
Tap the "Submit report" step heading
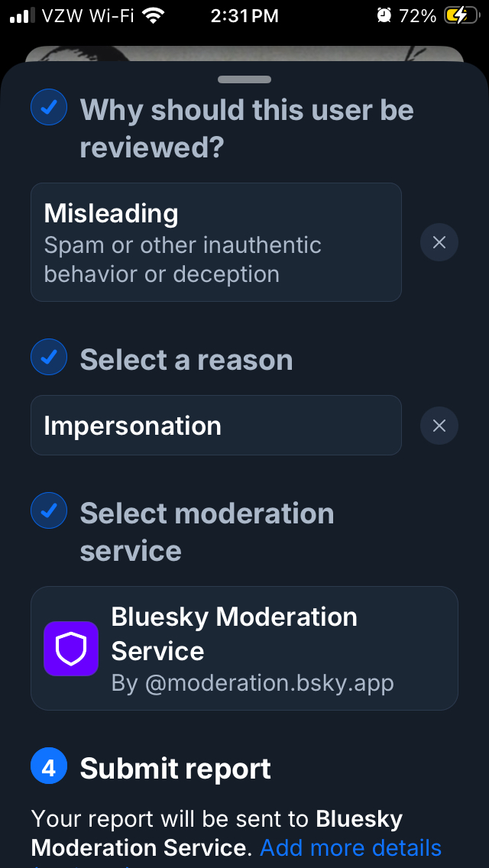(175, 769)
